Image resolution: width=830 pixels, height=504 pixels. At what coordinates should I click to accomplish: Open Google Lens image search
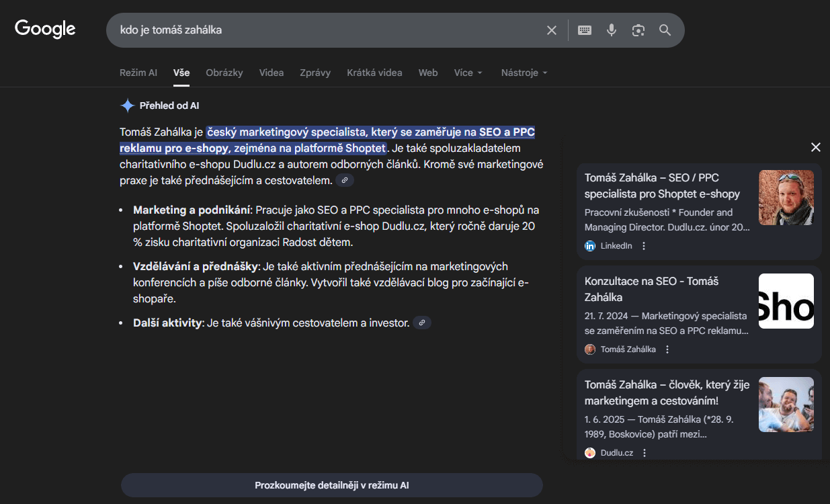[638, 30]
